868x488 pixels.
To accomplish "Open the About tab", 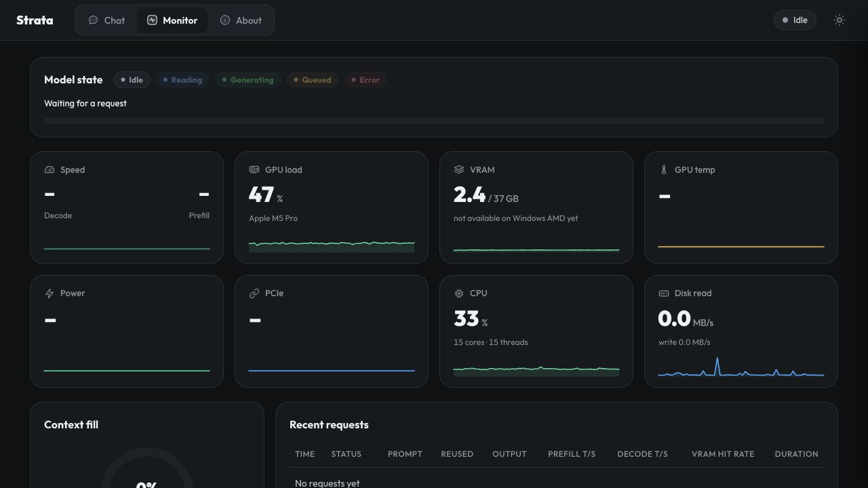I will tap(241, 20).
